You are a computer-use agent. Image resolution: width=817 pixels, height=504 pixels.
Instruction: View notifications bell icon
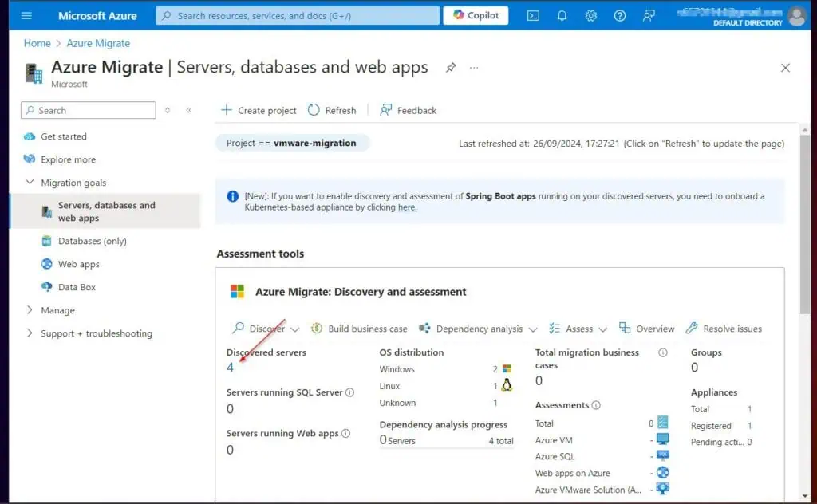(562, 16)
